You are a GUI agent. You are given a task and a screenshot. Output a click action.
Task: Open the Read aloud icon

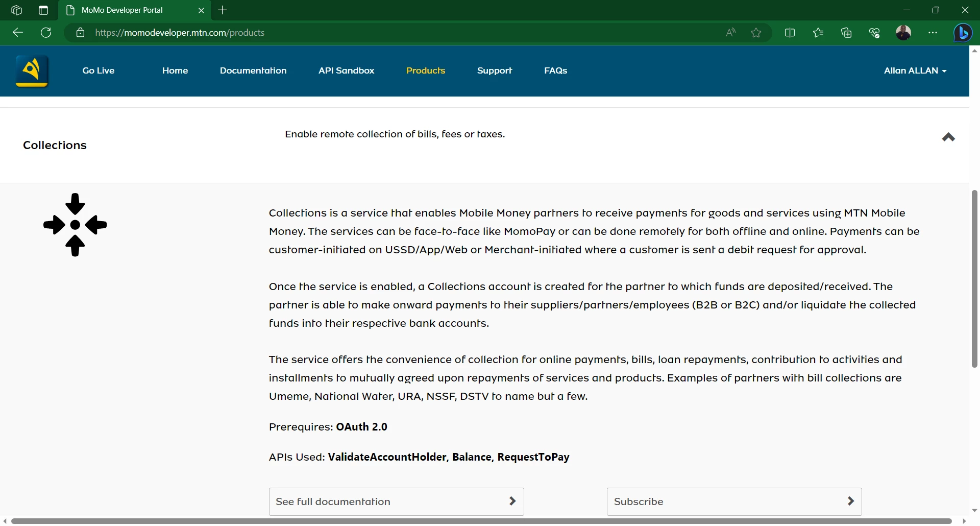731,33
